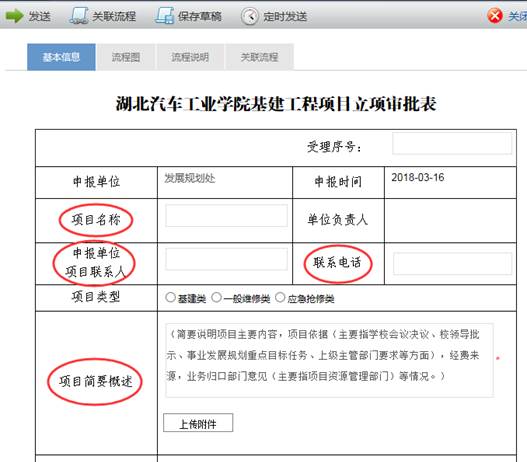Click the 申报单位项目联系人 input field

pyautogui.click(x=227, y=259)
